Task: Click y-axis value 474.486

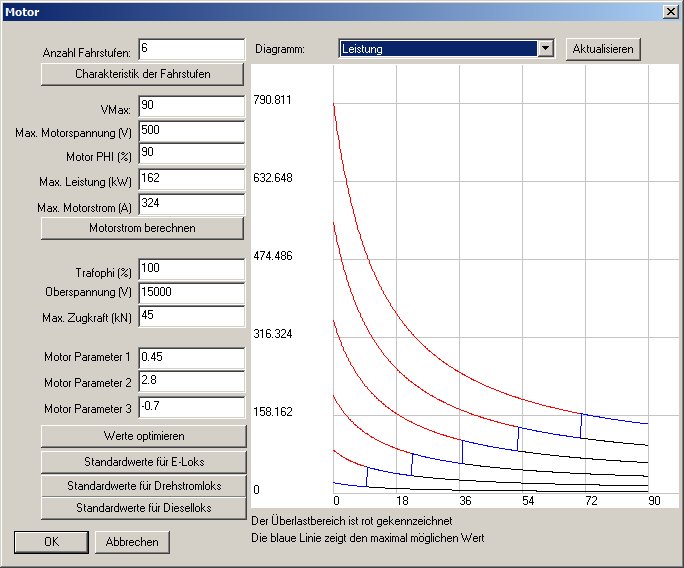Action: 273,256
